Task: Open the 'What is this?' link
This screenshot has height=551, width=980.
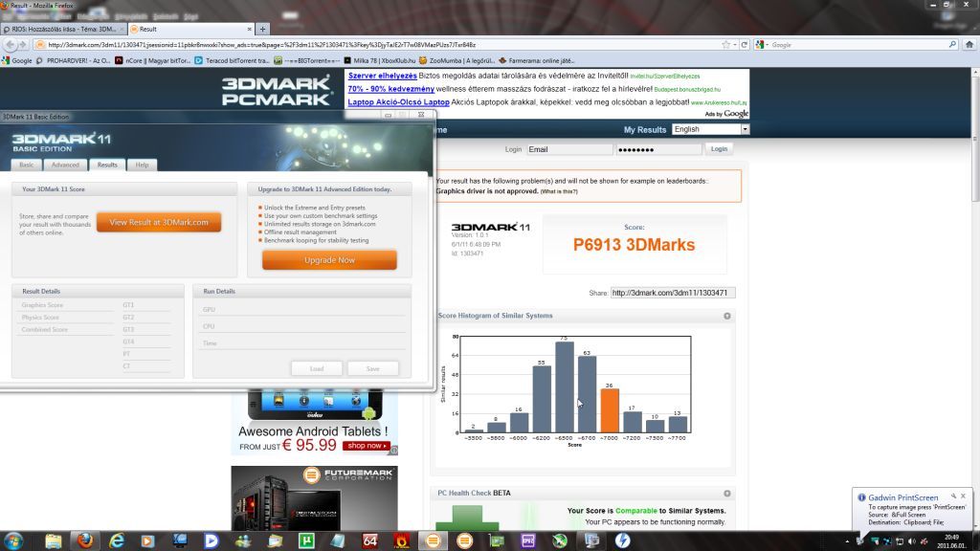Action: coord(559,191)
